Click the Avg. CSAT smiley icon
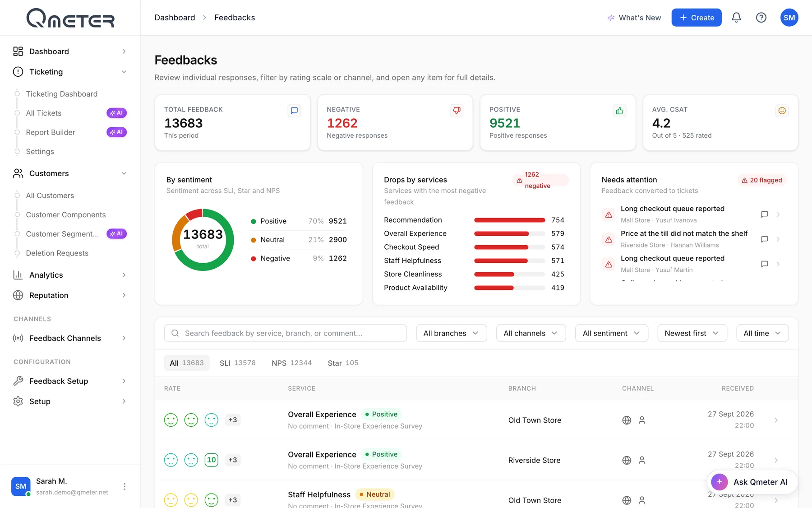This screenshot has height=508, width=812. click(x=782, y=111)
